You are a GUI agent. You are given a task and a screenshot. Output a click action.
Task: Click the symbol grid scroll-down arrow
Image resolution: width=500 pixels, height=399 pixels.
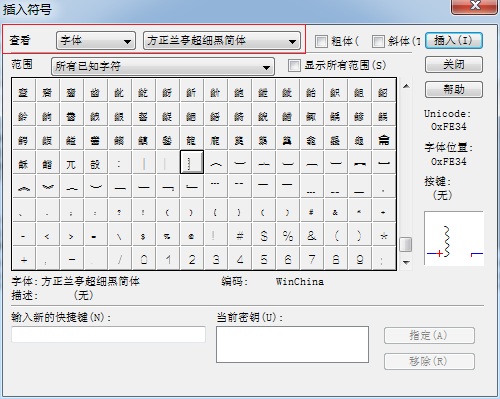pos(406,263)
